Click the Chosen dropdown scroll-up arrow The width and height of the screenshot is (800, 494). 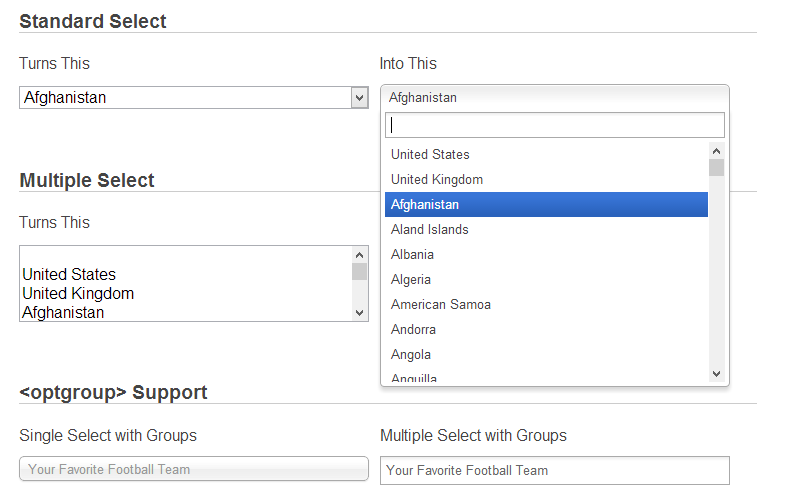(x=716, y=151)
